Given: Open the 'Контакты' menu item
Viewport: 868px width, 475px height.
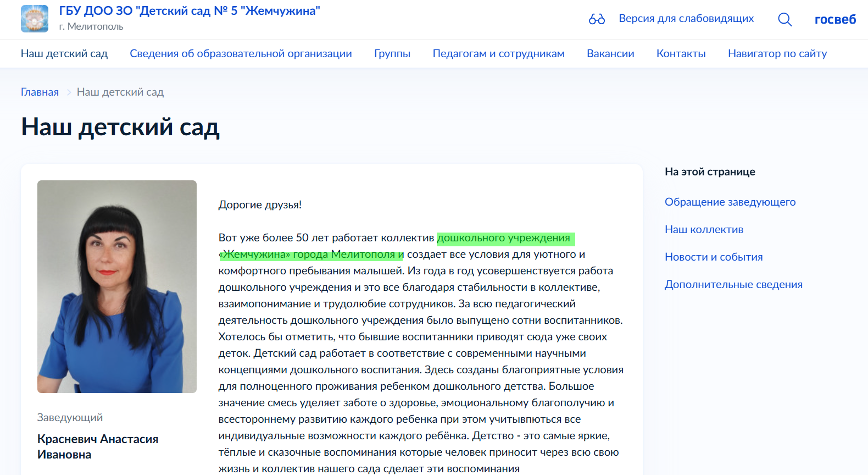Looking at the screenshot, I should [681, 53].
